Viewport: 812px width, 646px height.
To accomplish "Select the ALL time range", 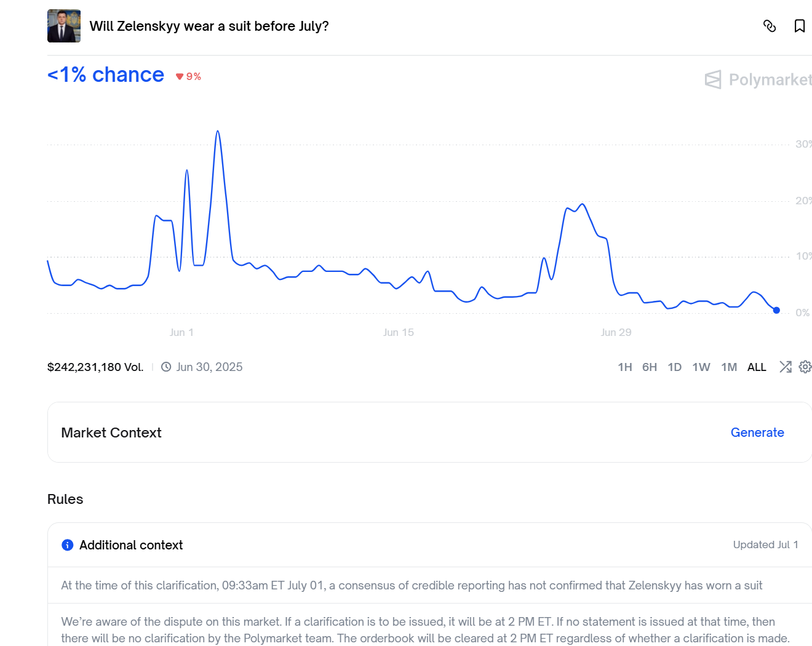I will pyautogui.click(x=757, y=367).
